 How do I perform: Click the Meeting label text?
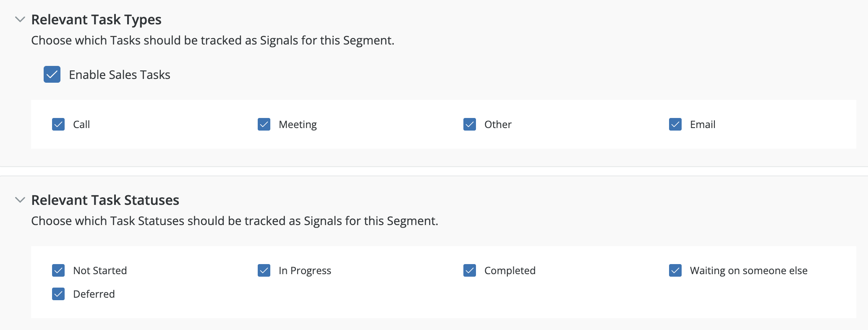(x=298, y=125)
